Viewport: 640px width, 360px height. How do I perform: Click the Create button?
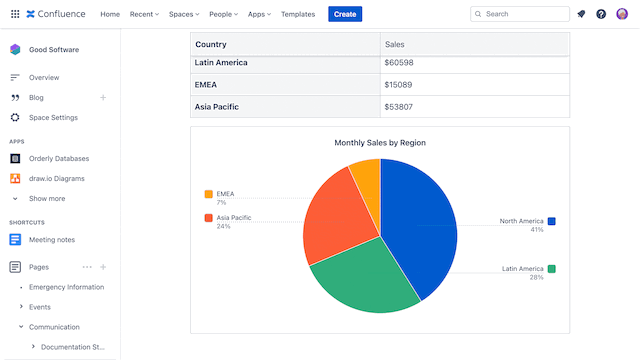pyautogui.click(x=345, y=14)
